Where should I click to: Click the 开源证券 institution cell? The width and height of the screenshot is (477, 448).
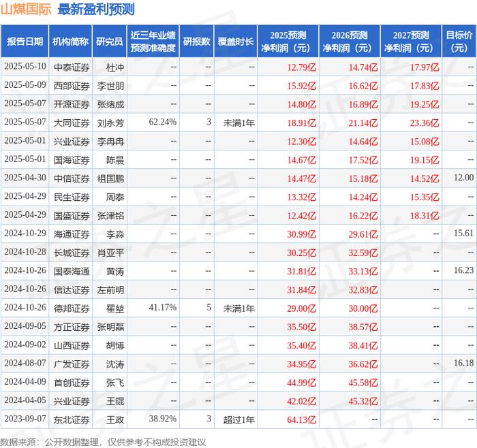pos(72,104)
